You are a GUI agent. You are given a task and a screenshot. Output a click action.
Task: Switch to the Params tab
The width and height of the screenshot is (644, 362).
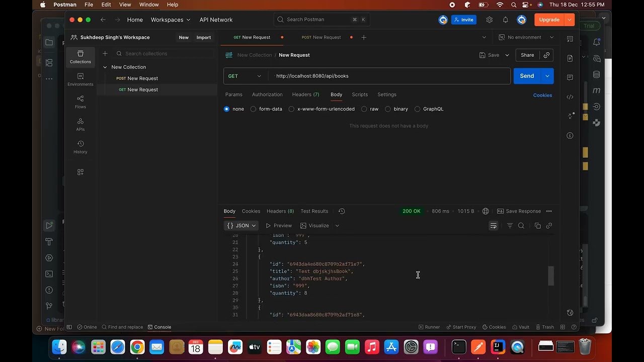coord(234,95)
